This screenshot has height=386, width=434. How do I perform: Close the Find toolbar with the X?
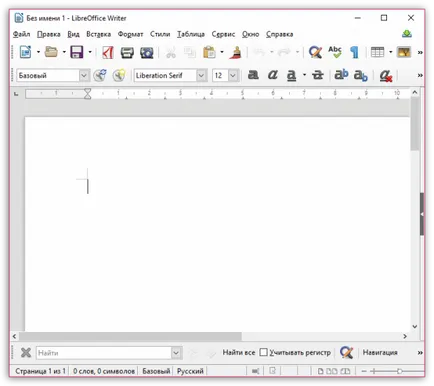(26, 352)
